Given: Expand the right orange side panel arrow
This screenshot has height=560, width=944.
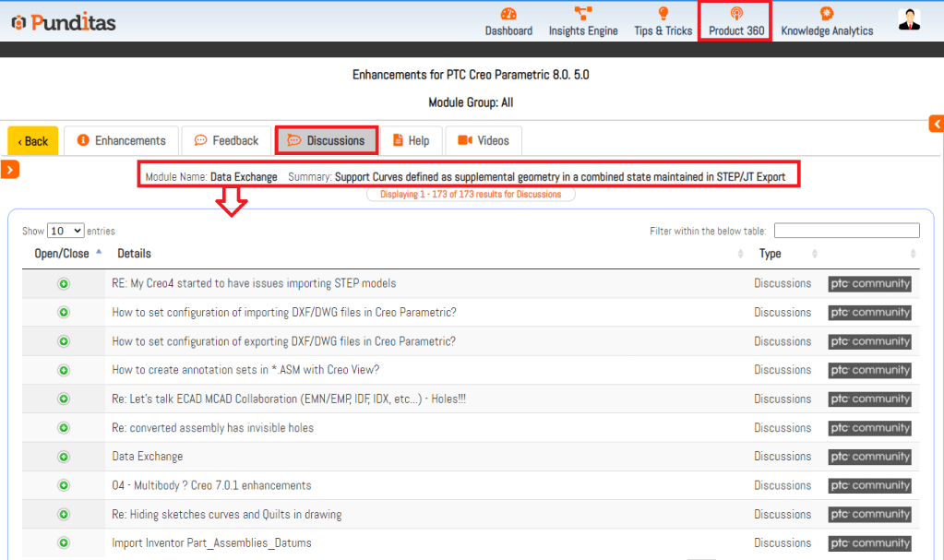Looking at the screenshot, I should pyautogui.click(x=937, y=124).
